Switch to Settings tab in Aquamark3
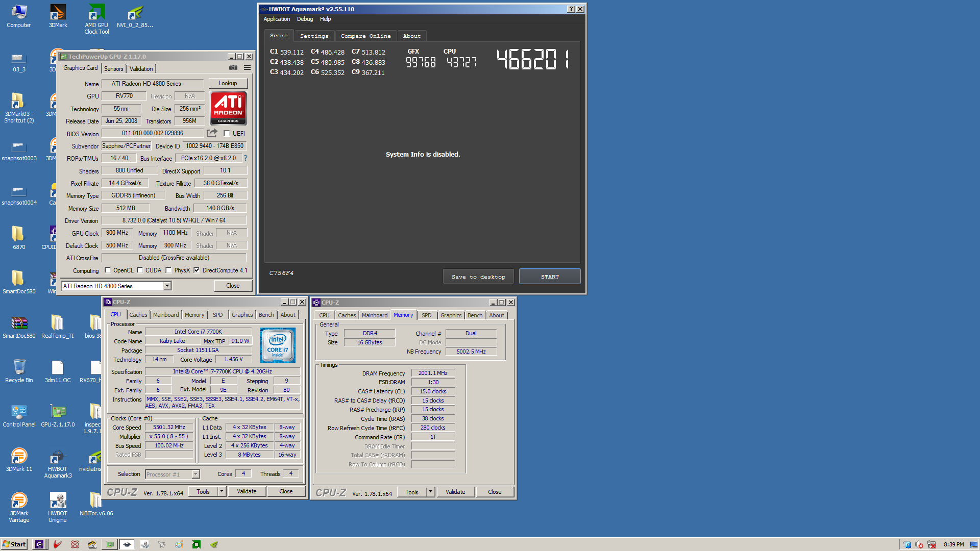The height and width of the screenshot is (551, 980). (314, 36)
